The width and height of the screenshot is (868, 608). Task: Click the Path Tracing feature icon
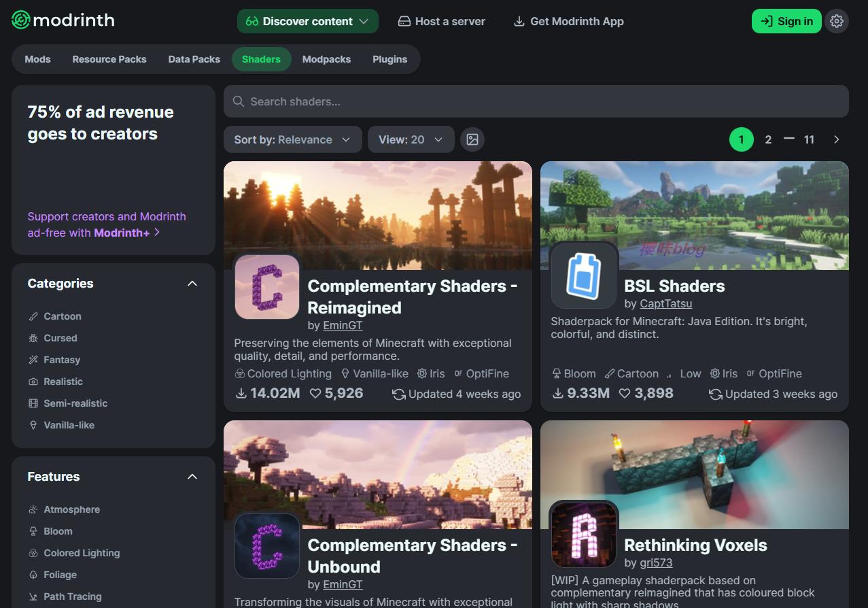point(33,596)
